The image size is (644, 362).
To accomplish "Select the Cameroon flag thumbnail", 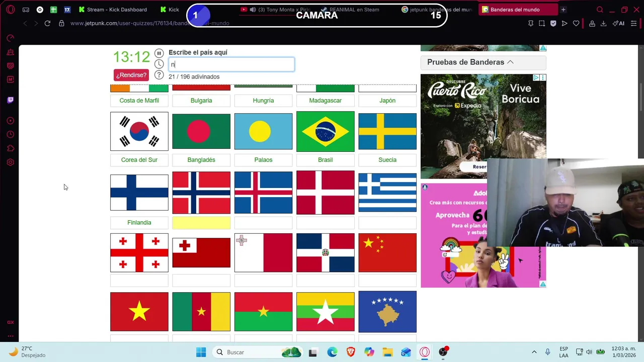I will click(x=201, y=312).
